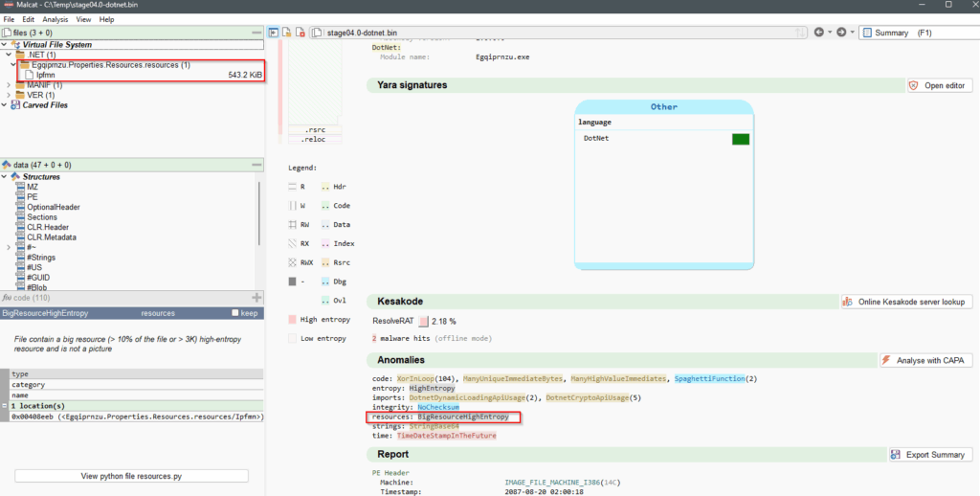Click the red-marked close file toolbar icon

[301, 33]
